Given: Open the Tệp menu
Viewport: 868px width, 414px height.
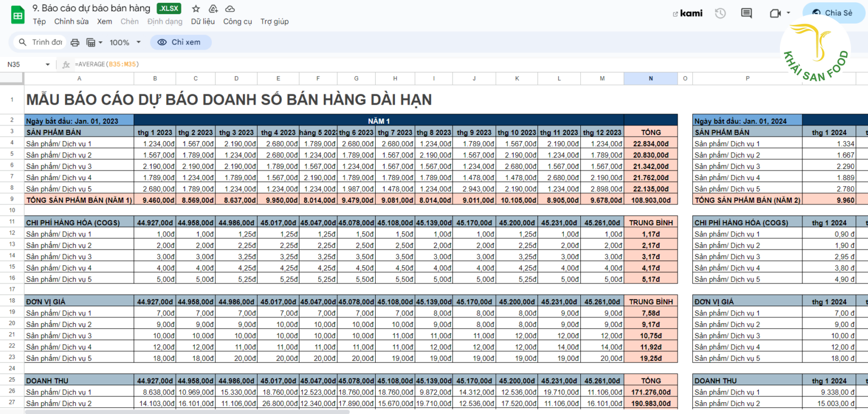Looking at the screenshot, I should tap(39, 21).
